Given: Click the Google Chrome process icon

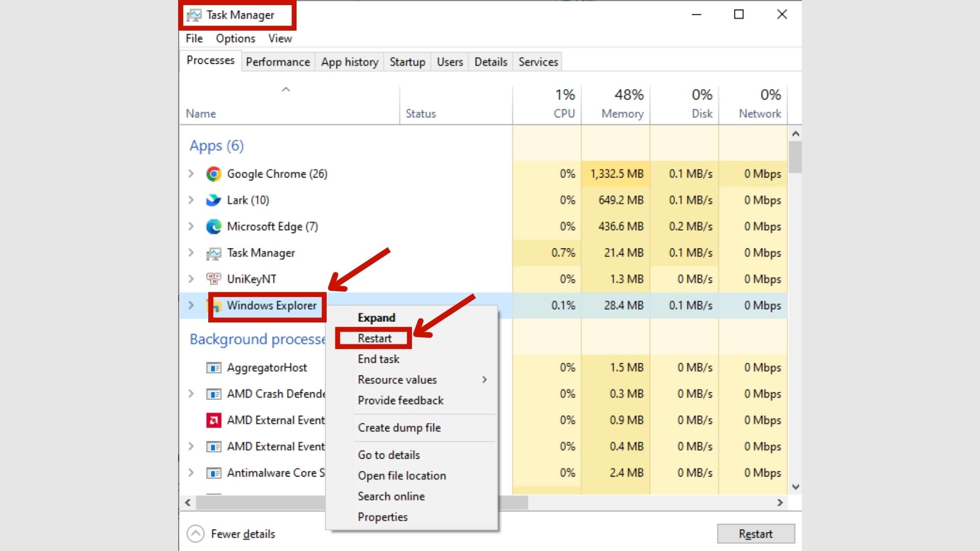Looking at the screenshot, I should [x=213, y=174].
